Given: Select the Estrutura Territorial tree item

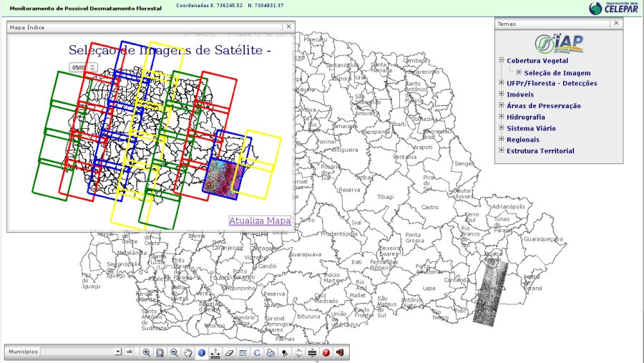Looking at the screenshot, I should [540, 151].
